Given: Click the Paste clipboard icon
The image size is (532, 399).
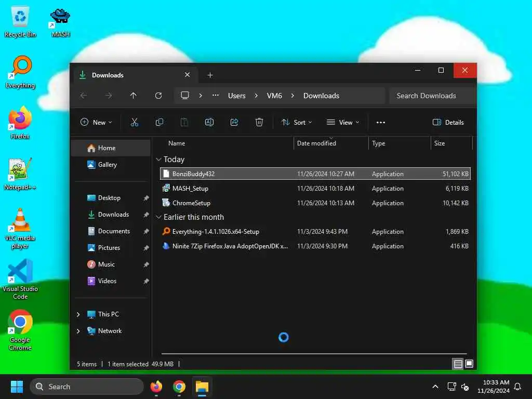Looking at the screenshot, I should pyautogui.click(x=184, y=123).
